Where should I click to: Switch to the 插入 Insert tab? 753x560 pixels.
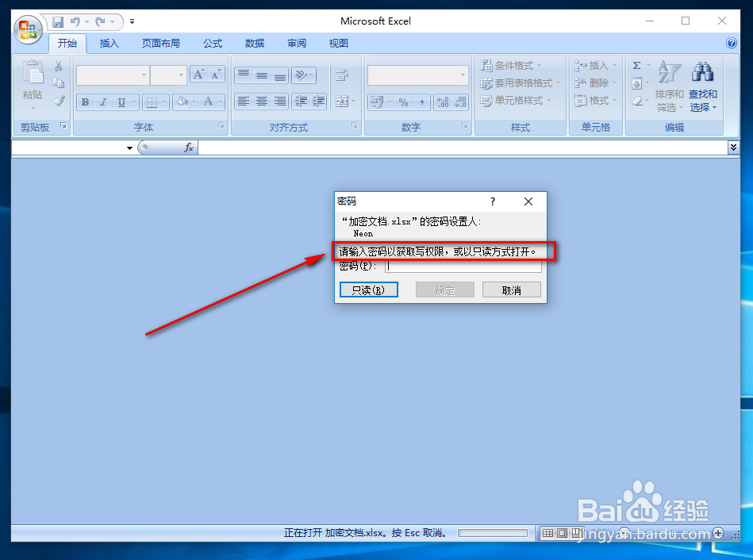pos(109,44)
